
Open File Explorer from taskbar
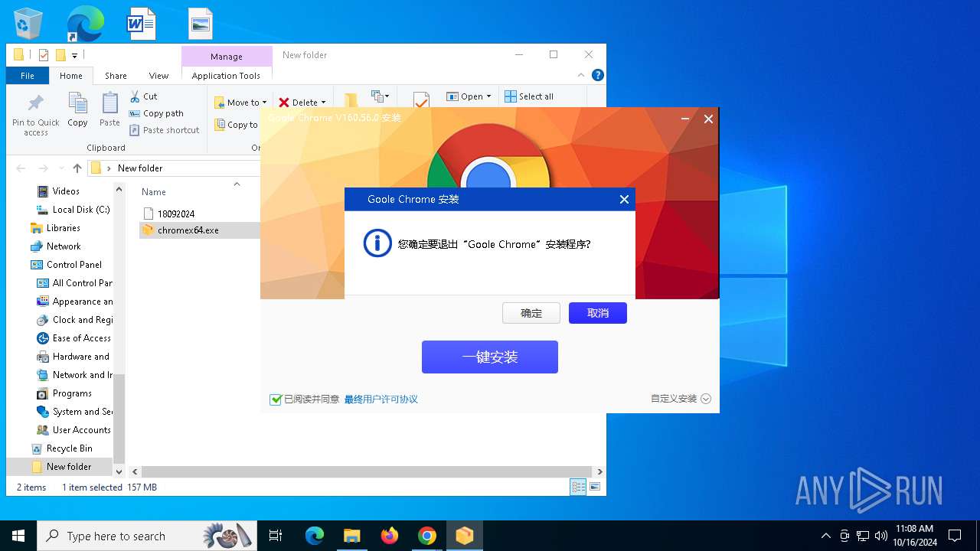352,536
